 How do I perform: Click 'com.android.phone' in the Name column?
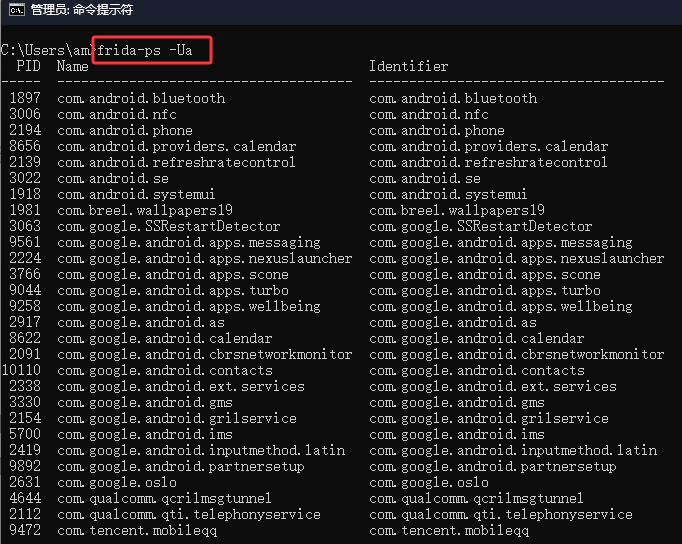point(125,130)
